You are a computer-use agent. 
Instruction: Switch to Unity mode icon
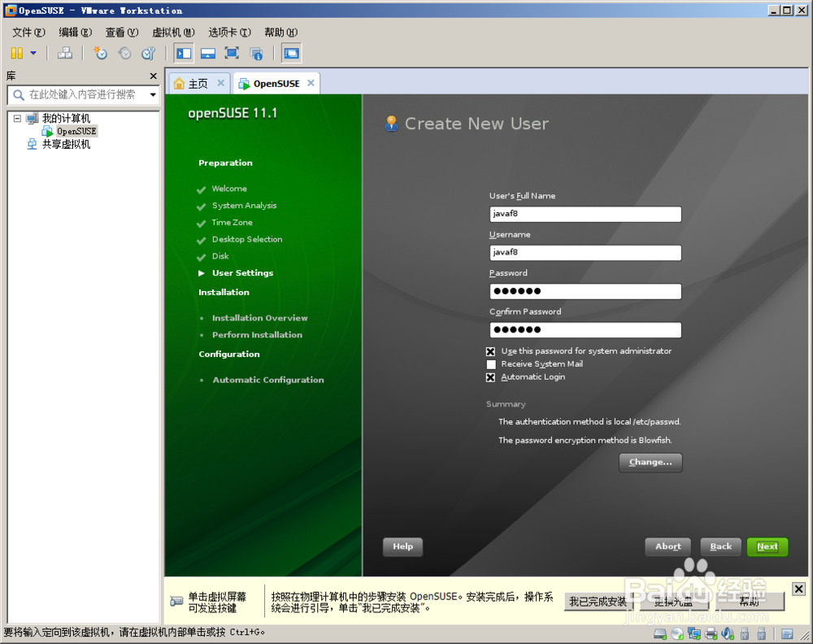point(256,53)
